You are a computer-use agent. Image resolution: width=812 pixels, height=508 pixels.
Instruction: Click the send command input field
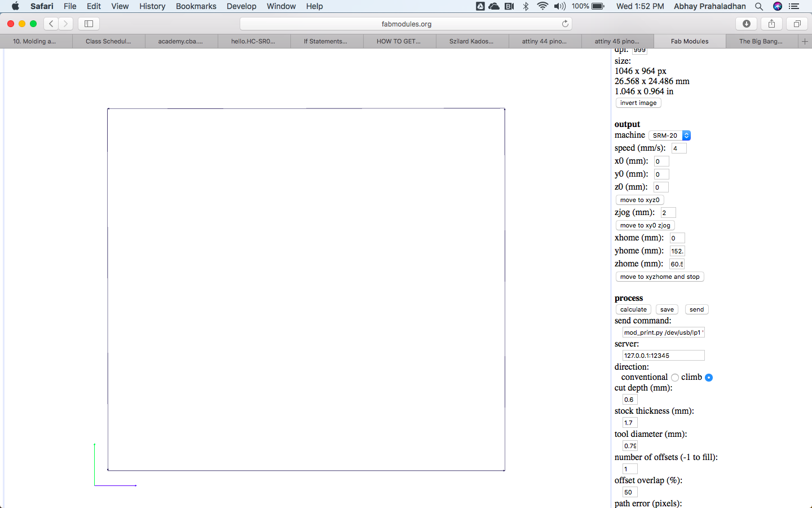(664, 332)
